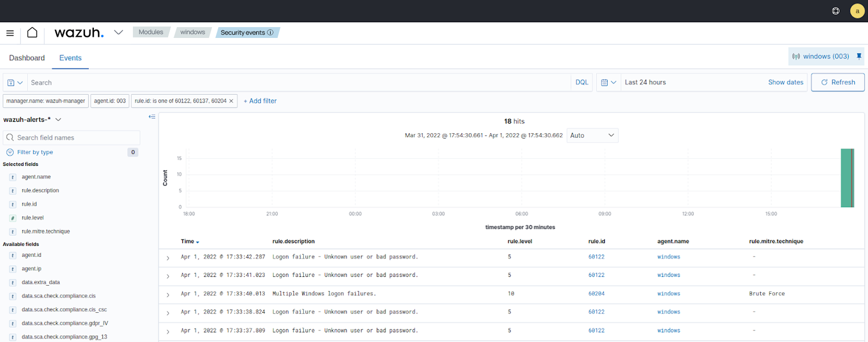The image size is (868, 342).
Task: Go to home via house icon
Action: [33, 33]
